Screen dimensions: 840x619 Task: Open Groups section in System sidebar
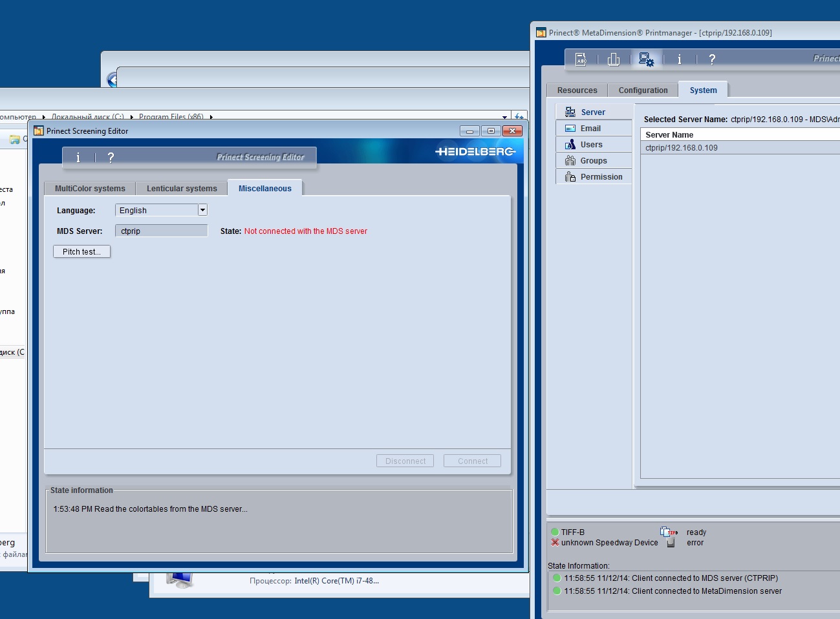pos(594,160)
